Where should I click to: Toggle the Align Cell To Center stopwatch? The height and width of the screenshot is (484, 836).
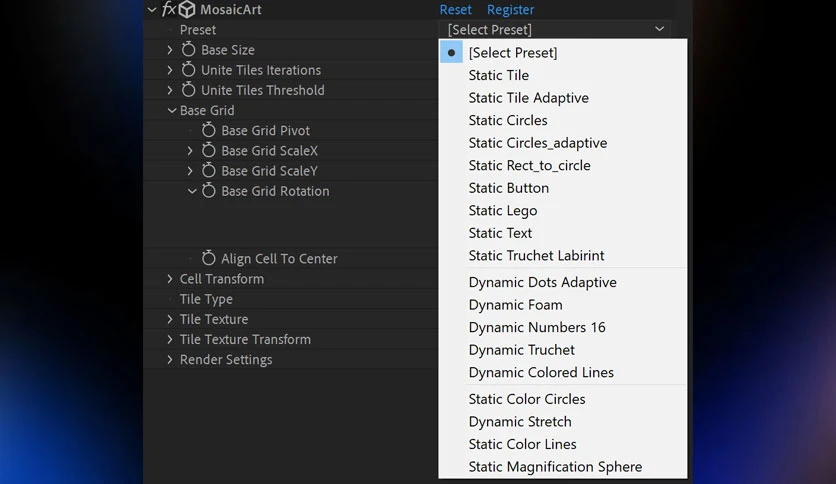[208, 259]
